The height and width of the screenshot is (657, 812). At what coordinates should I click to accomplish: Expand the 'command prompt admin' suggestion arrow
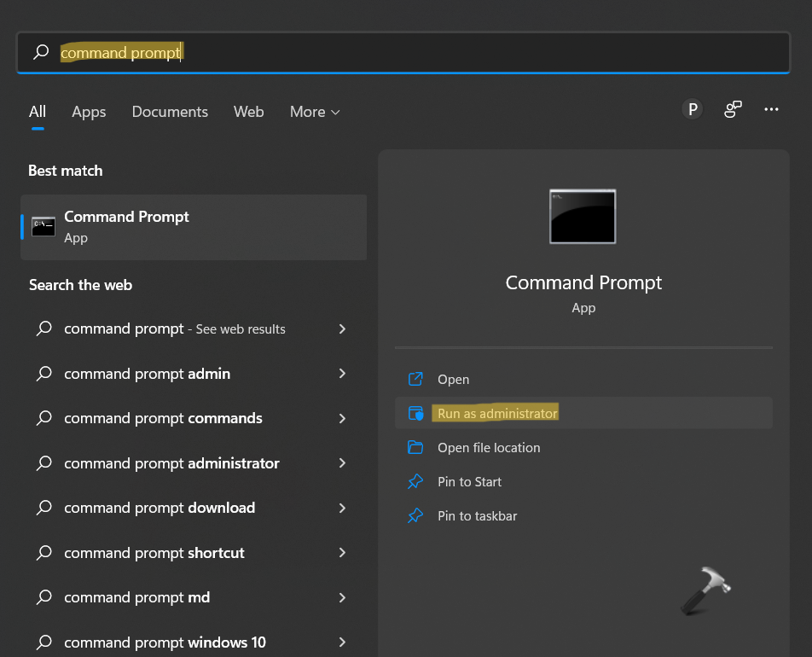point(342,374)
